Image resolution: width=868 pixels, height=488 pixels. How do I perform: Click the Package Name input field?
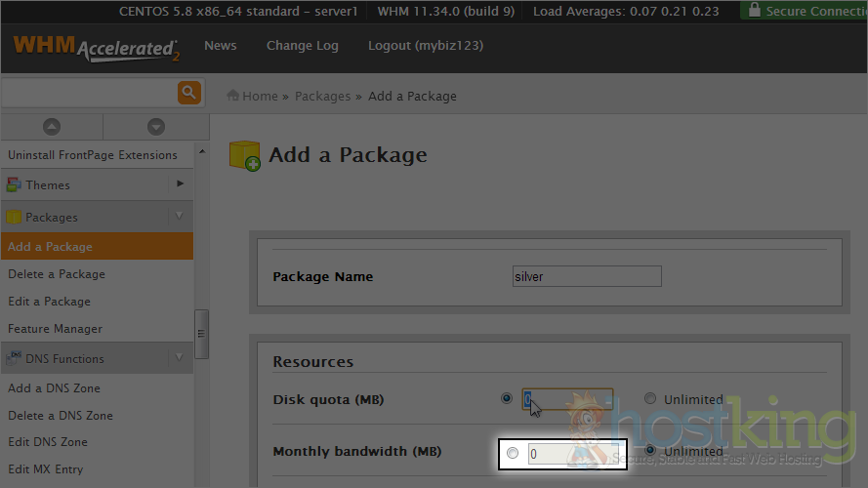587,276
